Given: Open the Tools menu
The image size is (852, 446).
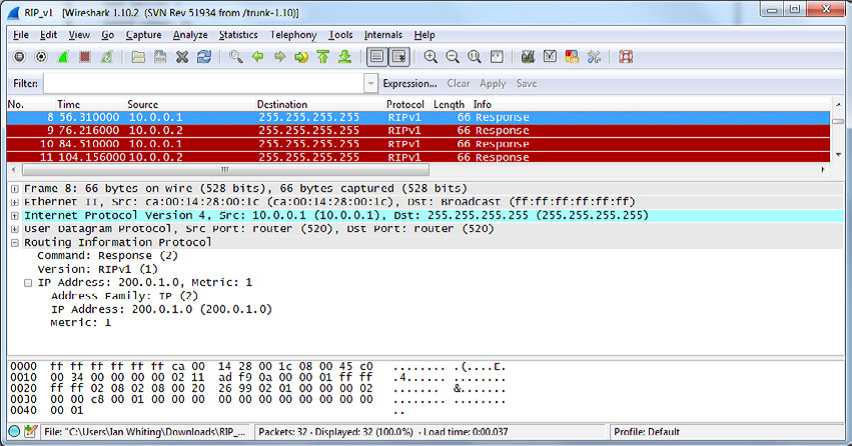Looking at the screenshot, I should (x=341, y=35).
